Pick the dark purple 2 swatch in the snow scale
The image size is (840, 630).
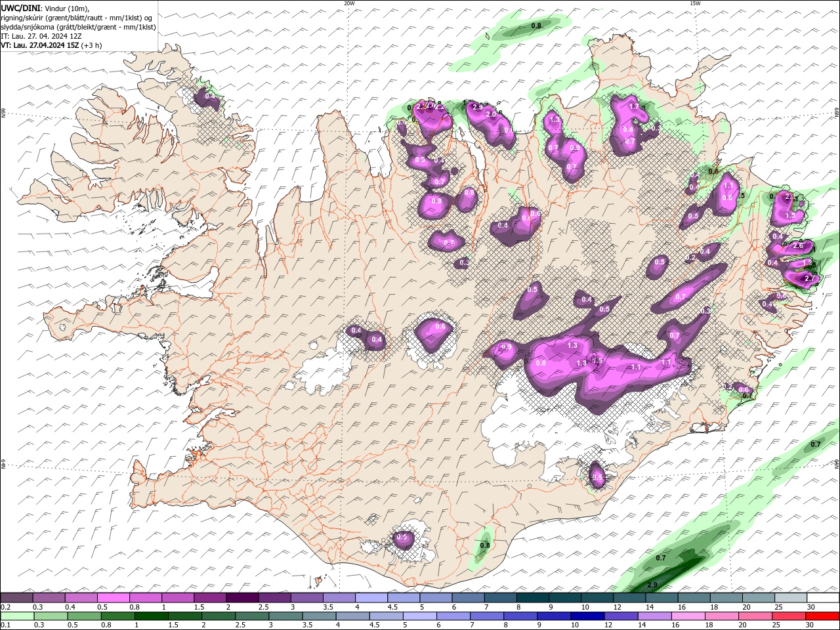[x=241, y=598]
